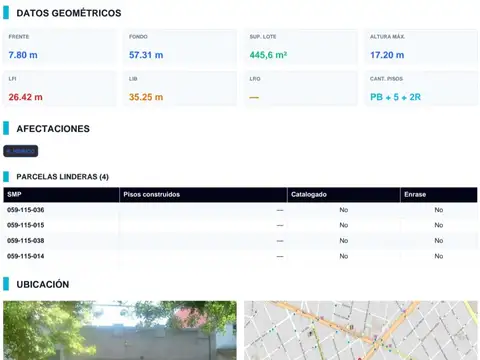The width and height of the screenshot is (480, 360).
Task: Click the LIB value 35.25 m
Action: 146,97
